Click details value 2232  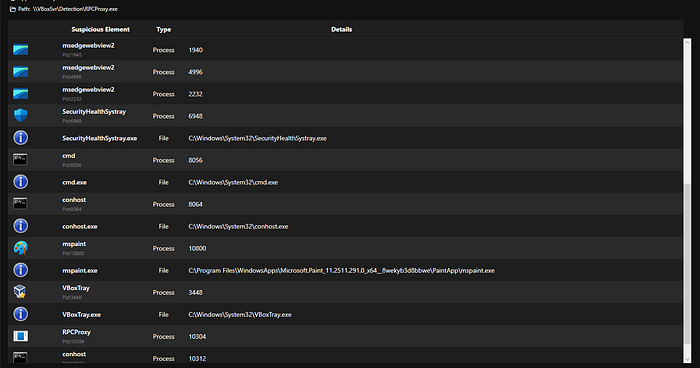pyautogui.click(x=196, y=94)
